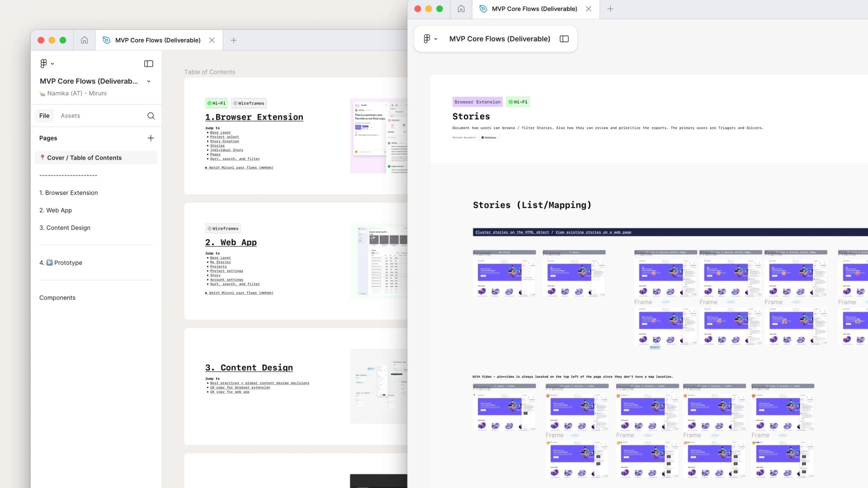This screenshot has height=488, width=868.
Task: Open new tab in right window
Action: (x=610, y=9)
